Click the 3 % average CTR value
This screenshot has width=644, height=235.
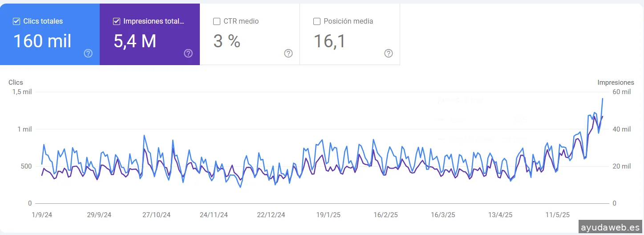click(227, 41)
